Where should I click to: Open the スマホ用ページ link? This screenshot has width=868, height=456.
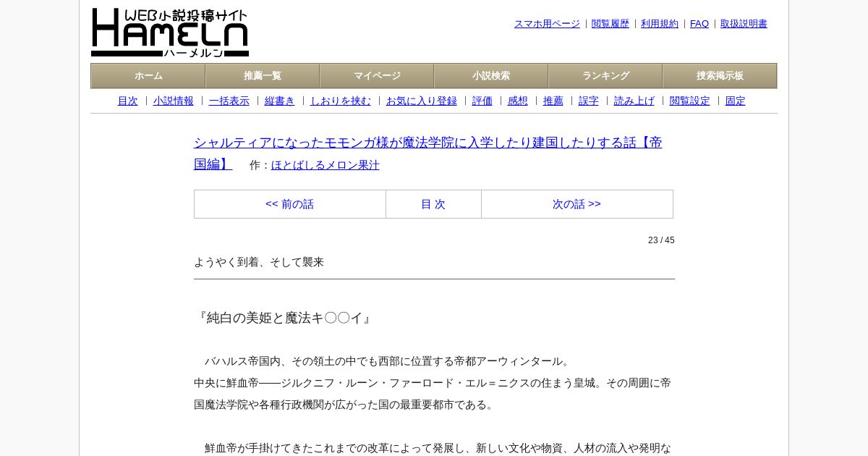tap(547, 24)
